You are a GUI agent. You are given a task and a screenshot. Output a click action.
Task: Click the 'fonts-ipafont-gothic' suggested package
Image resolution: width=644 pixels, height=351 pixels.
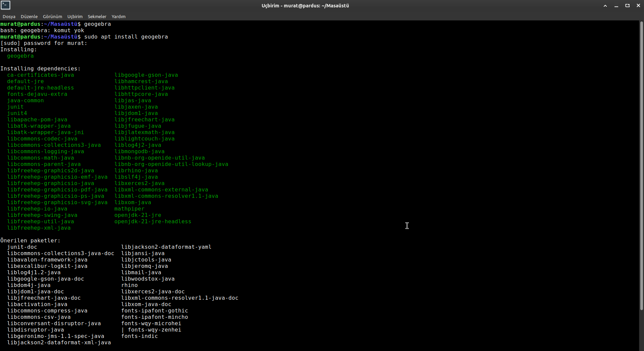click(x=155, y=311)
